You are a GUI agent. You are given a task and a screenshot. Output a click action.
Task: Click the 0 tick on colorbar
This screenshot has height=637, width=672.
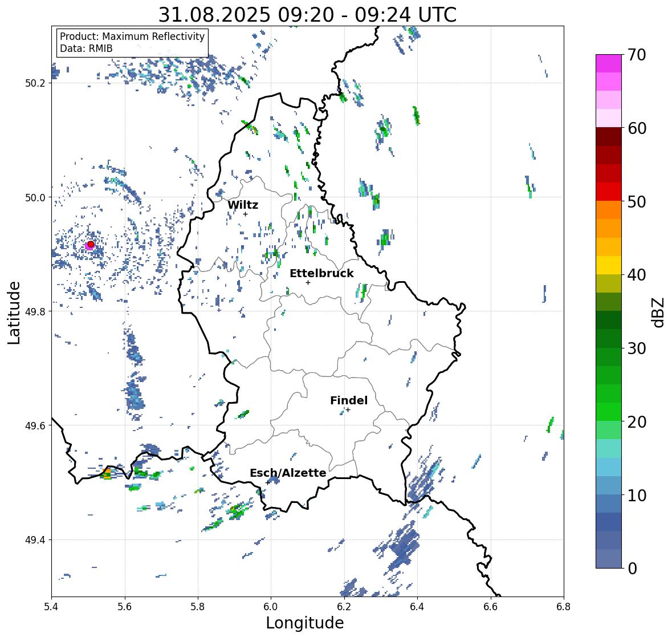coord(632,569)
